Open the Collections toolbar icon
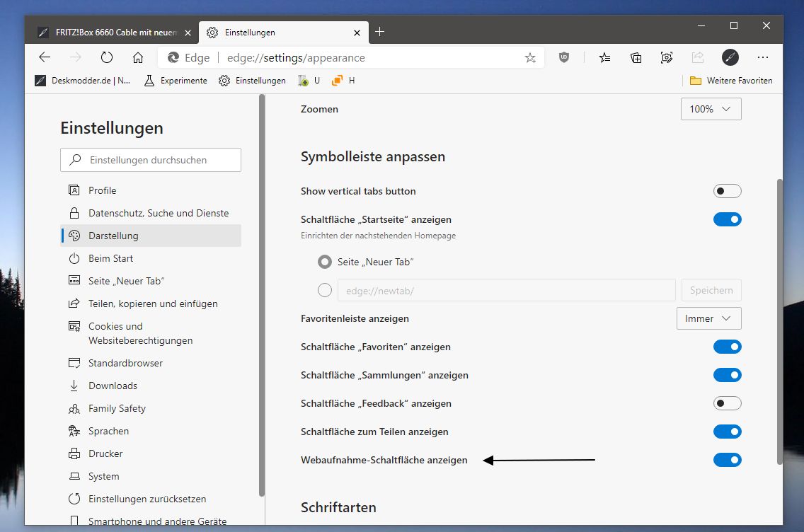This screenshot has width=804, height=532. 636,57
